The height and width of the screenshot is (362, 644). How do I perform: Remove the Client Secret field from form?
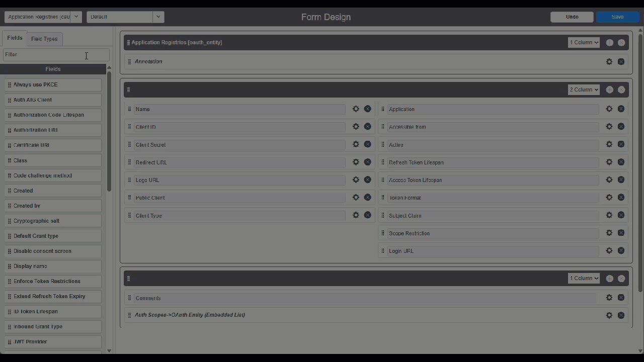[367, 144]
